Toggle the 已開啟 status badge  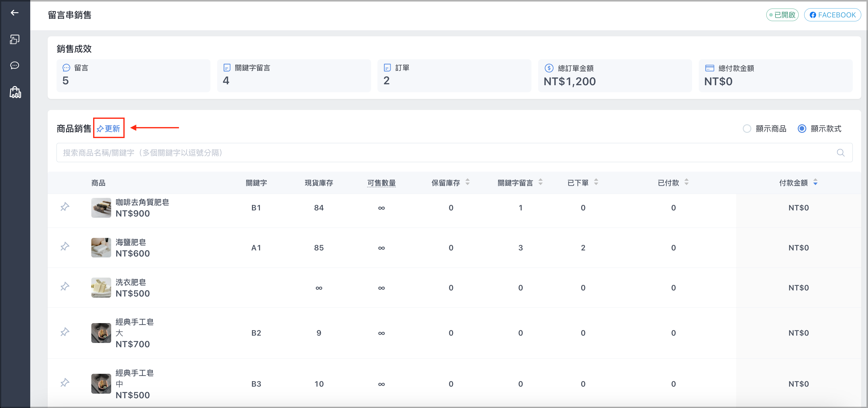pyautogui.click(x=782, y=15)
